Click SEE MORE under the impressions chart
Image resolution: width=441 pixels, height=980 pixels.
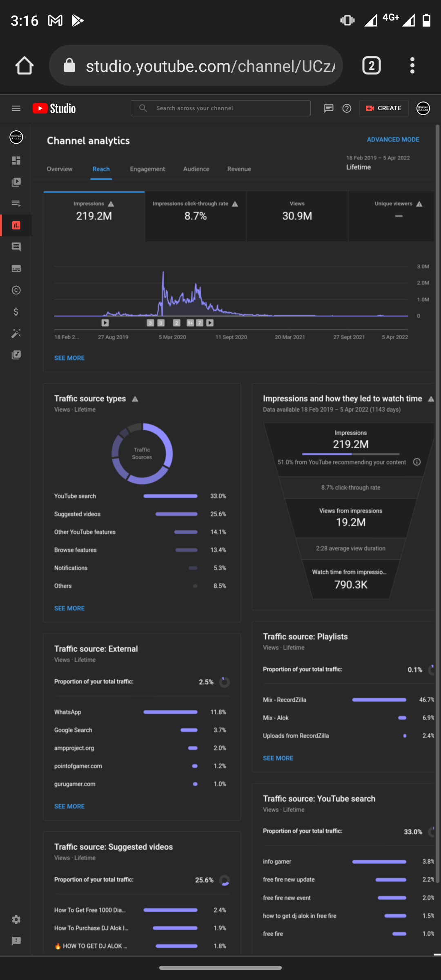(x=69, y=358)
